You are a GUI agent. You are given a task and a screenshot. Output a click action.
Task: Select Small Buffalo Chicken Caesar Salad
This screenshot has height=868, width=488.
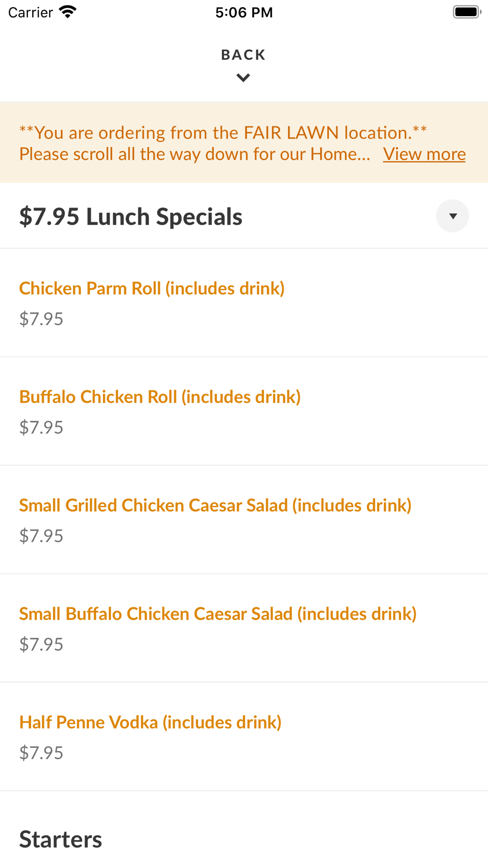[x=218, y=614]
